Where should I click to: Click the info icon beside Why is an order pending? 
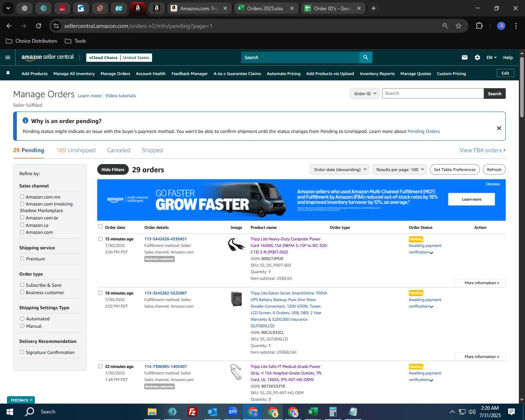point(25,121)
